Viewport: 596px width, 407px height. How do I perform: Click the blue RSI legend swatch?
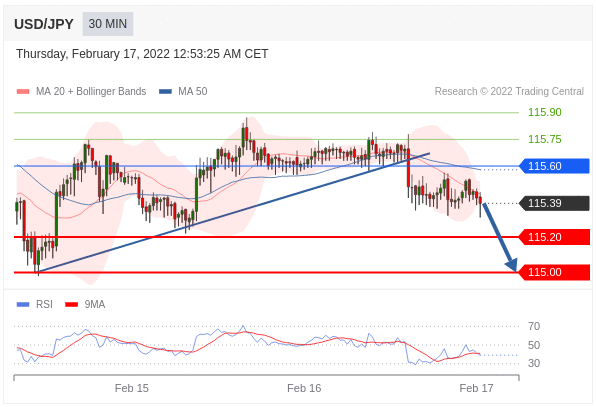coord(23,304)
